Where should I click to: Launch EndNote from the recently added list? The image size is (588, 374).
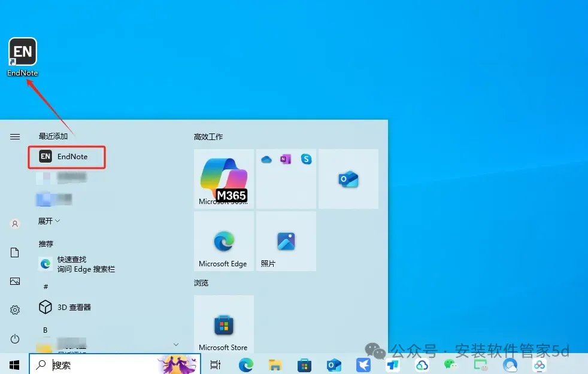[x=66, y=157]
